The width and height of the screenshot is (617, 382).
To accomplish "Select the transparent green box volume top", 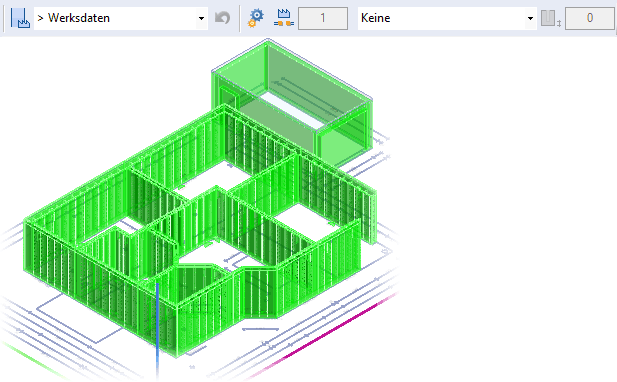I will click(x=291, y=71).
